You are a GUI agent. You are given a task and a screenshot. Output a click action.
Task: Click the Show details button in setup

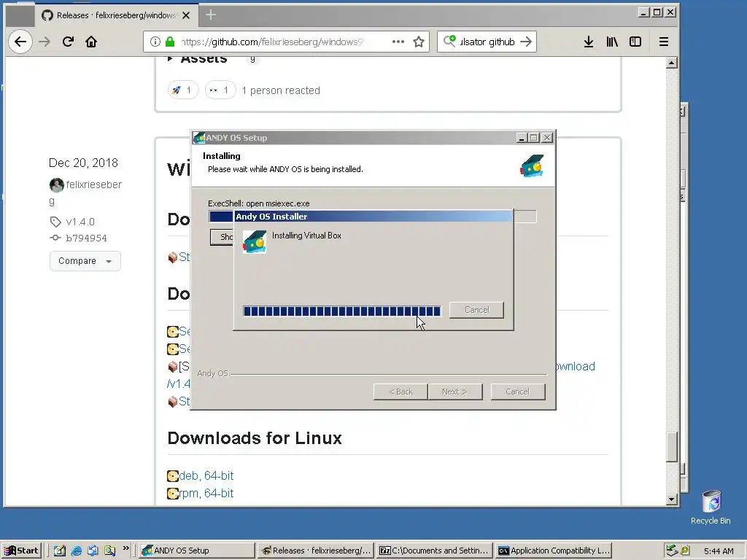coord(222,237)
